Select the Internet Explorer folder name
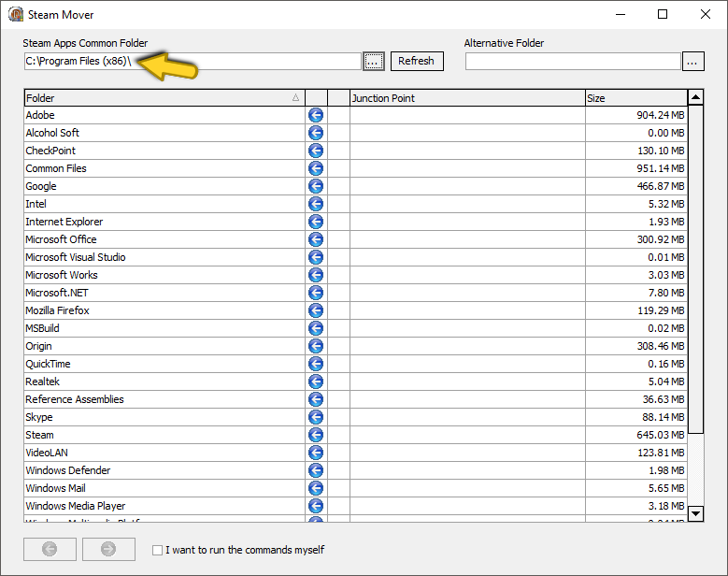The image size is (728, 576). click(x=64, y=222)
